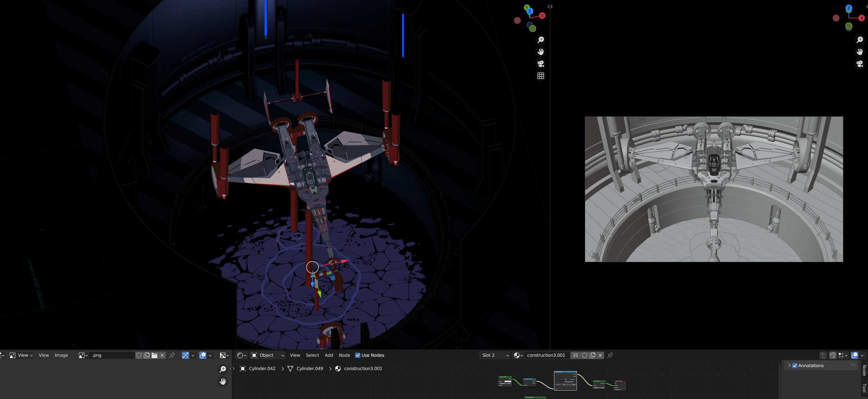Viewport: 868px width, 399px height.
Task: Click zoom icon in the image editor
Action: [223, 369]
